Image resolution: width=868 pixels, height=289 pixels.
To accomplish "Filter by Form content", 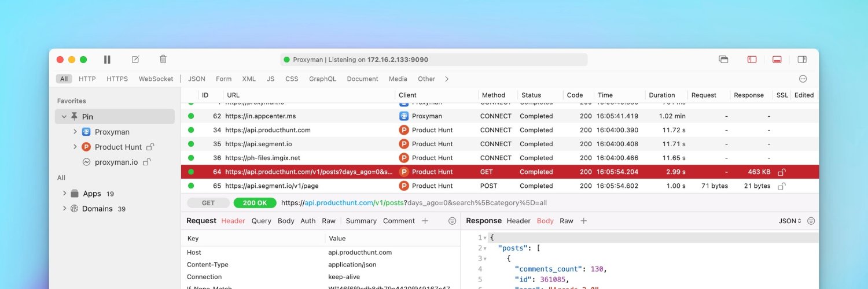I will (223, 79).
